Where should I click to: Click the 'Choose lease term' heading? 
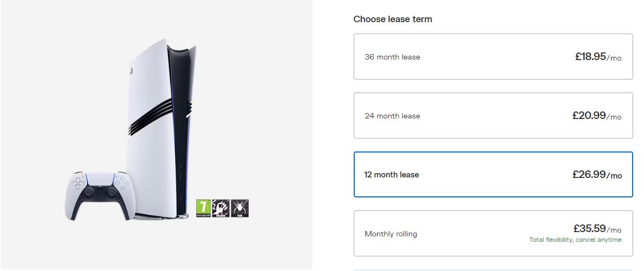coord(393,19)
